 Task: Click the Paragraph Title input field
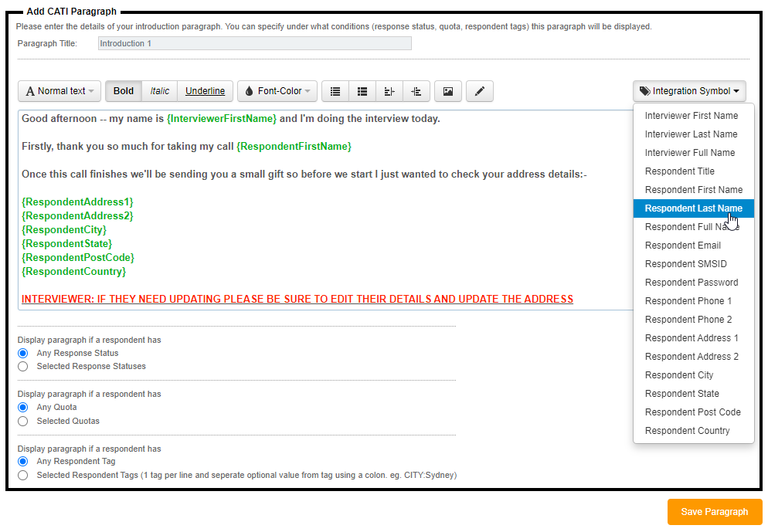pyautogui.click(x=254, y=43)
